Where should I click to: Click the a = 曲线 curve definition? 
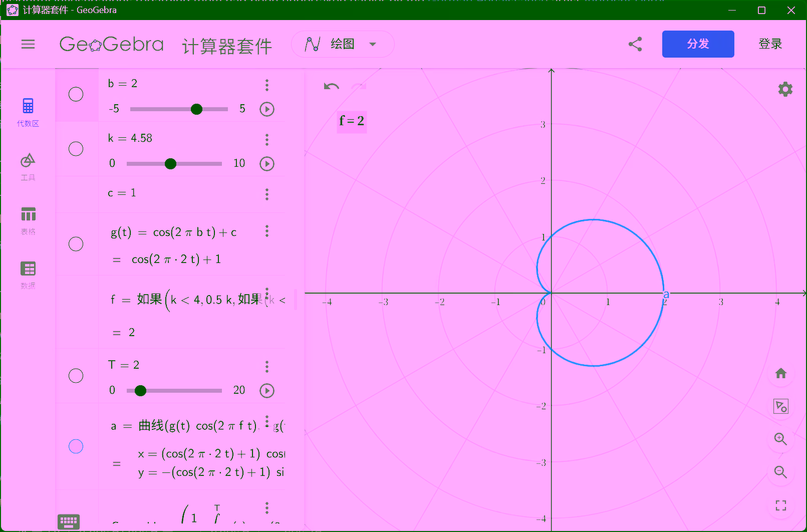point(198,426)
